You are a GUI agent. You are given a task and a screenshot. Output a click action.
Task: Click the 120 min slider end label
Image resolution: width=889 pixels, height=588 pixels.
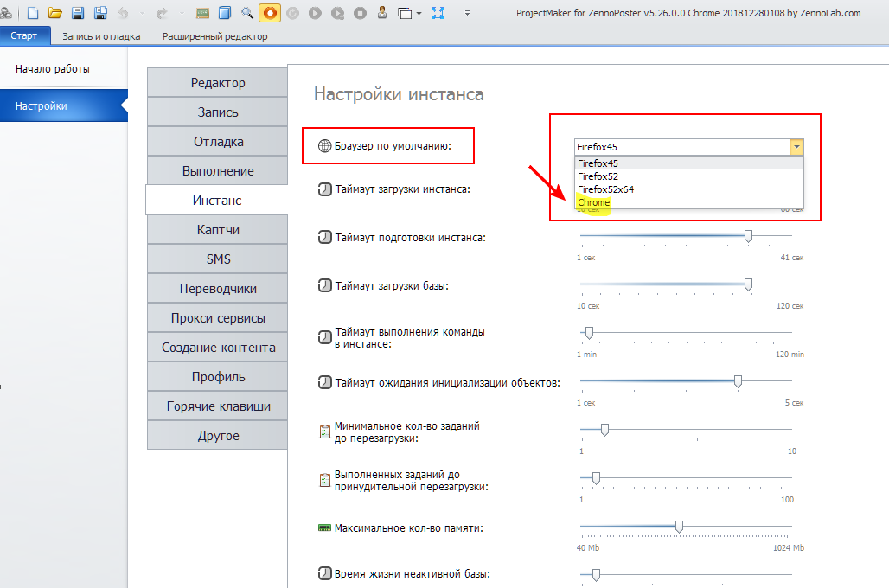pos(790,354)
